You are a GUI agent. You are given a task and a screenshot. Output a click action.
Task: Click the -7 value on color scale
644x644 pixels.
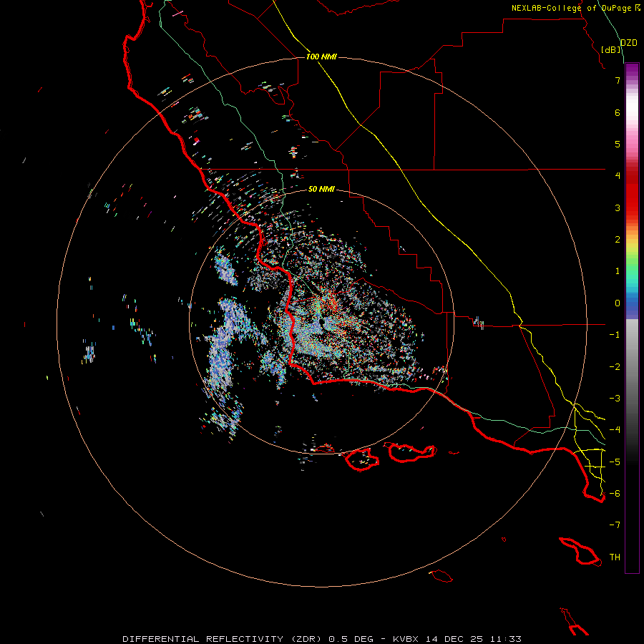pyautogui.click(x=615, y=525)
